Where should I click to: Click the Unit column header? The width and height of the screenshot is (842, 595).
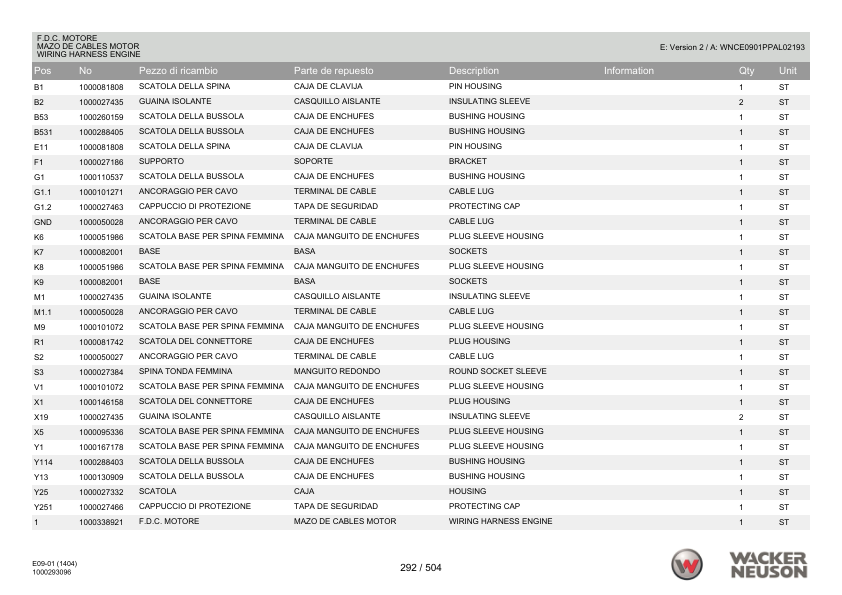[785, 71]
